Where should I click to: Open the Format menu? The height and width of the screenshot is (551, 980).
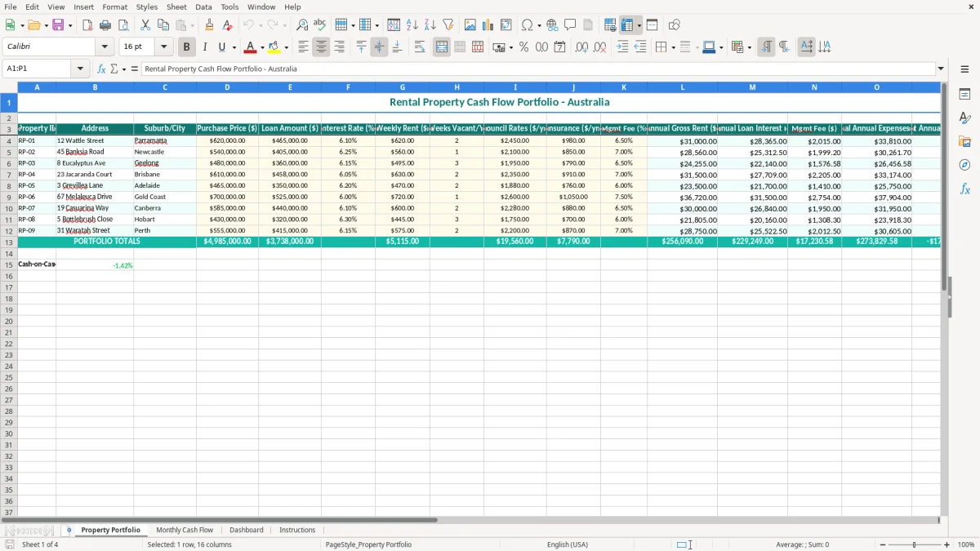114,7
